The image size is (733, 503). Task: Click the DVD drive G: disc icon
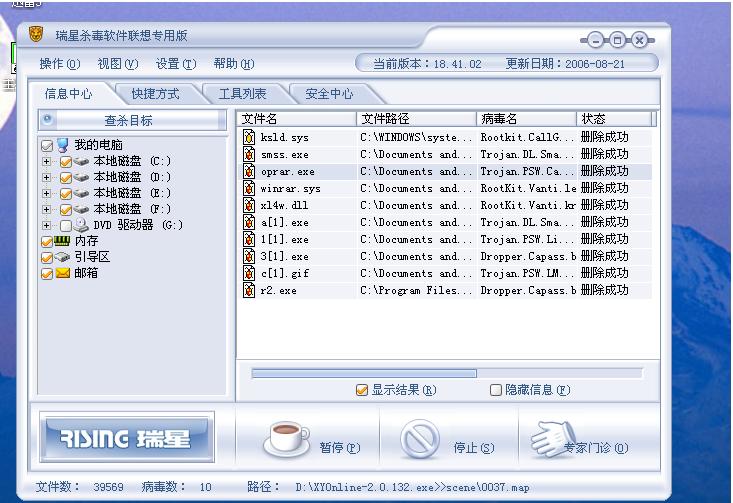[x=81, y=225]
